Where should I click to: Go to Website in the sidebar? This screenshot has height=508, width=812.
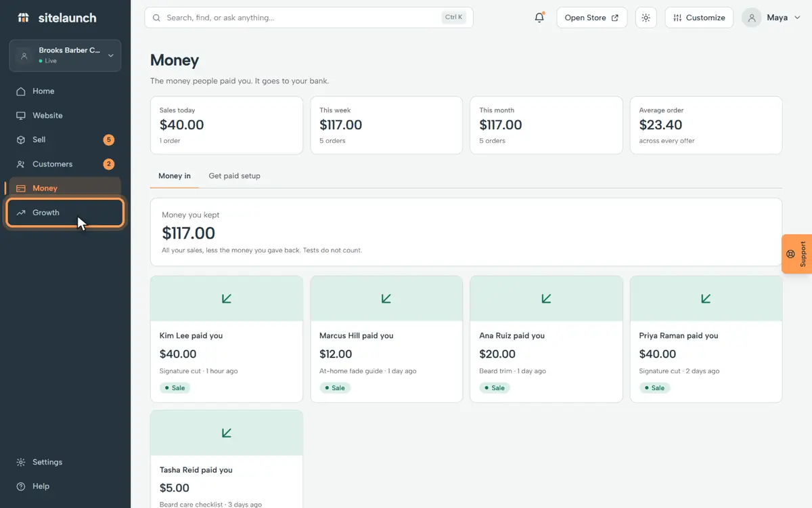coord(65,116)
